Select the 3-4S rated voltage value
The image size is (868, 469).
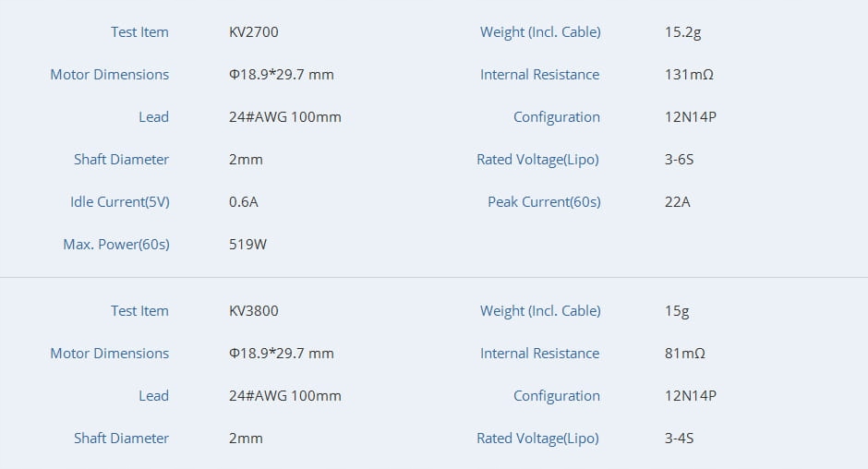pyautogui.click(x=679, y=438)
